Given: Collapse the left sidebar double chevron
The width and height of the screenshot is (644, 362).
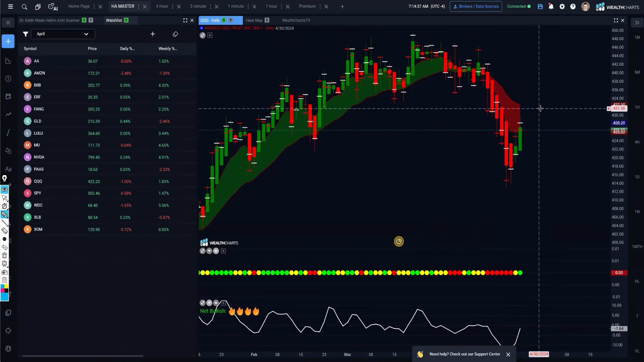Looking at the screenshot, I should [x=8, y=22].
